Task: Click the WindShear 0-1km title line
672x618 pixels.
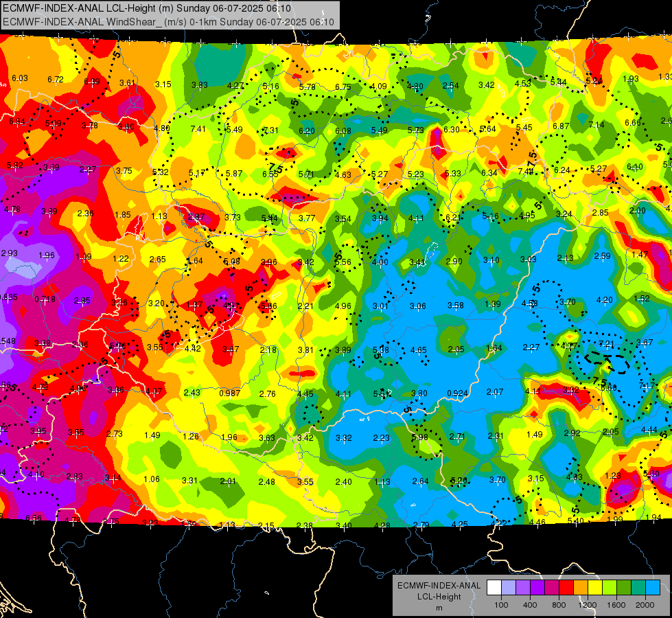Action: [x=168, y=22]
